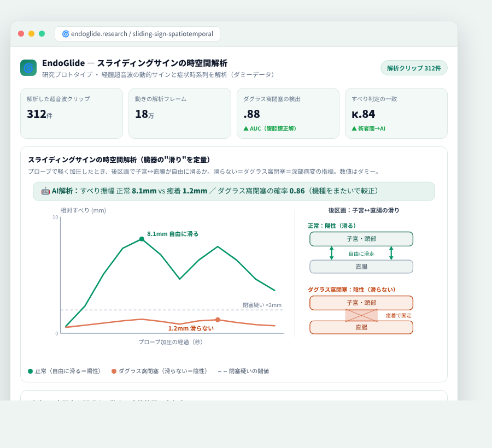Click the 後区画：子宮↔直腸の滑り title

pos(364,210)
